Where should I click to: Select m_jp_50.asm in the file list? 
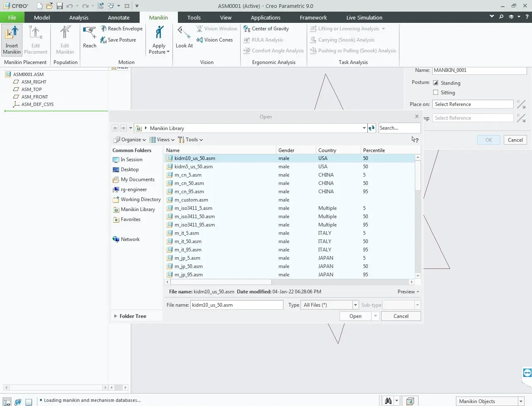click(189, 266)
